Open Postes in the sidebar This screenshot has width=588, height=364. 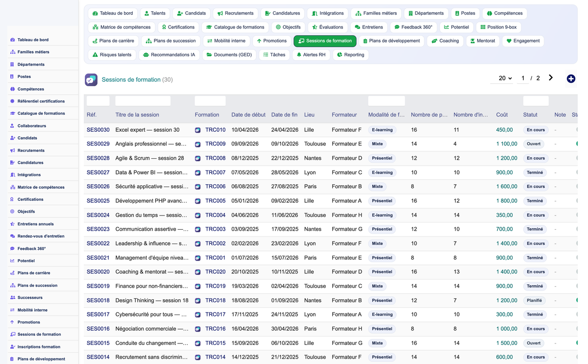[24, 76]
